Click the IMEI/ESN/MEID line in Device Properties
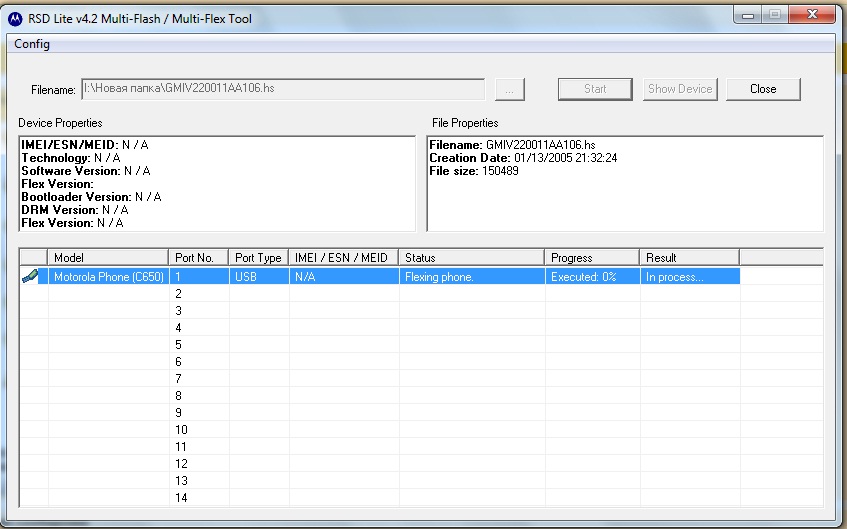Viewport: 847px width, 529px height. (x=85, y=145)
